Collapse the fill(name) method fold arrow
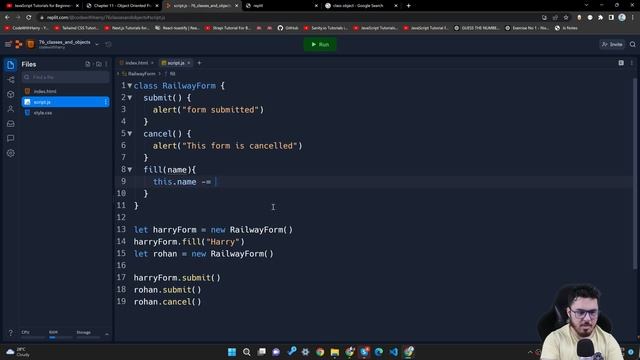This screenshot has height=360, width=640. [x=130, y=169]
